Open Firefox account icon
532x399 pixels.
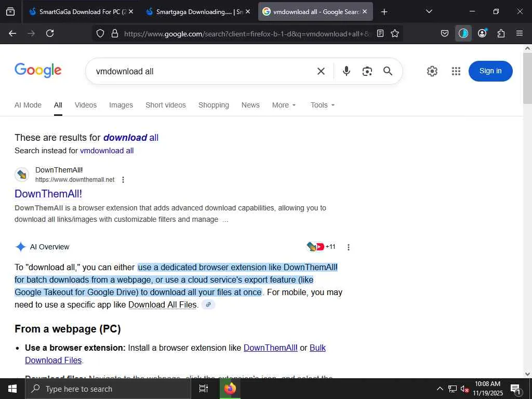coord(482,33)
